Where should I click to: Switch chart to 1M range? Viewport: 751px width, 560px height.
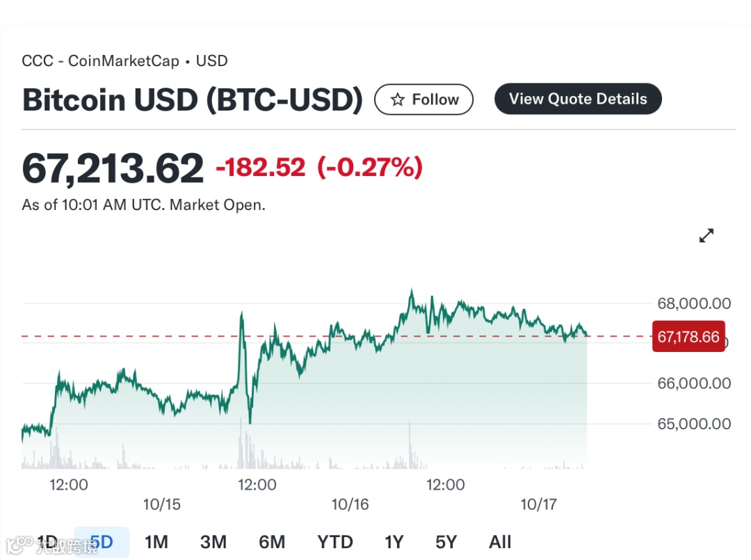[156, 541]
